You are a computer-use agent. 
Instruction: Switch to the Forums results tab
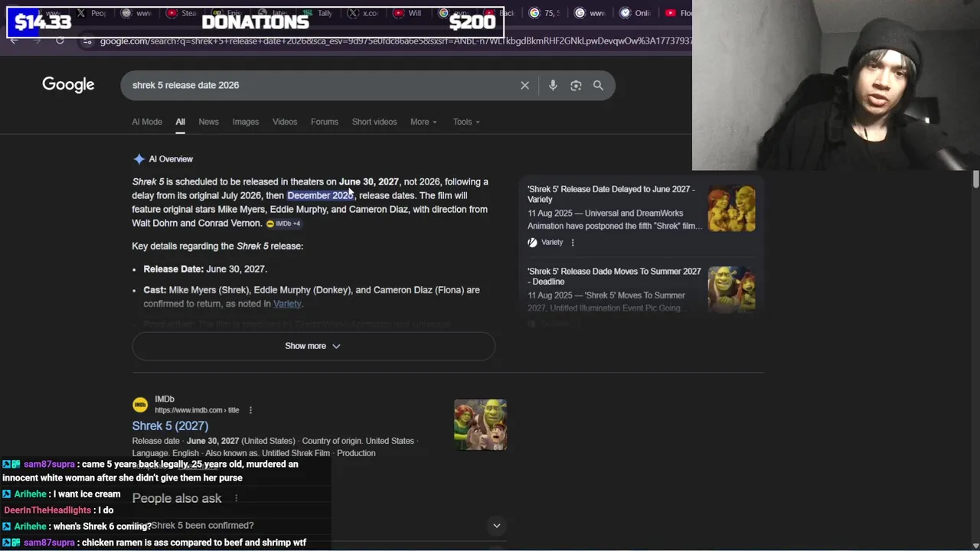coord(325,122)
